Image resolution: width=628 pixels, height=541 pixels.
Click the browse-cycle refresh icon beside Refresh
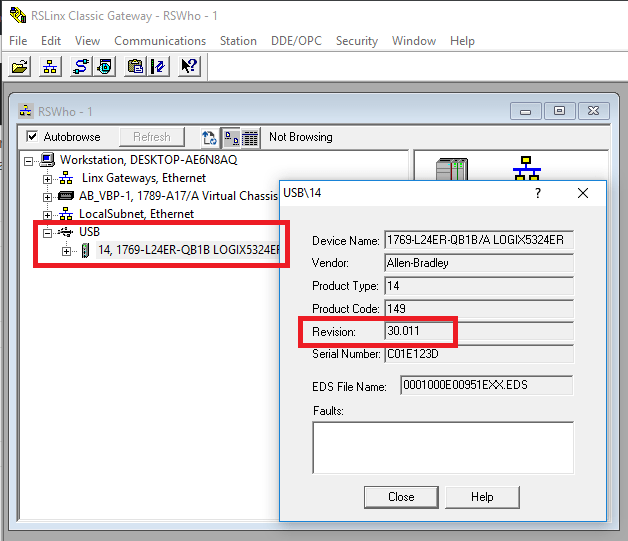click(x=209, y=137)
